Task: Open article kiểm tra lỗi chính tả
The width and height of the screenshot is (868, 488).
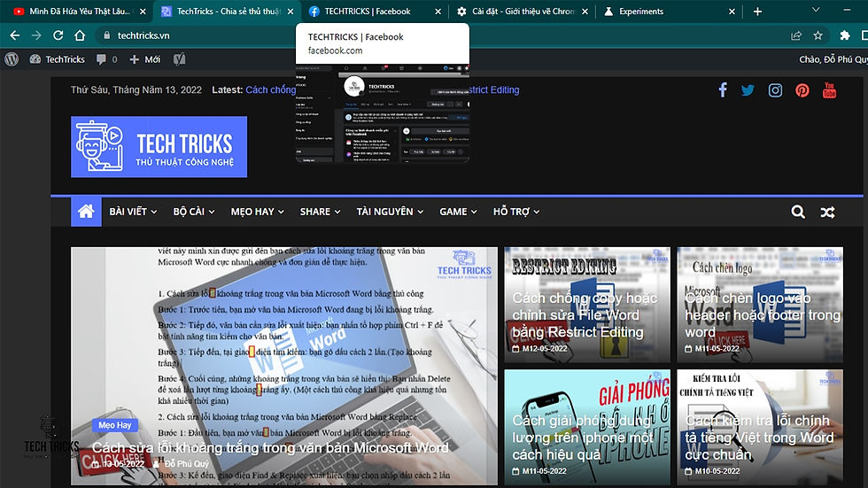Action: click(758, 438)
